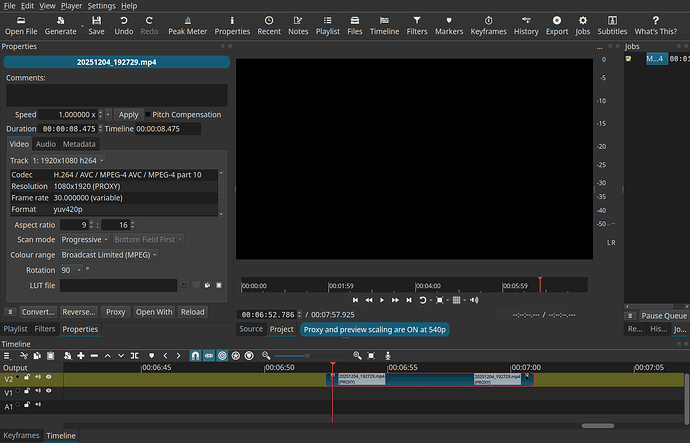The image size is (690, 443).
Task: Go to previous marker arrow
Action: click(x=165, y=355)
